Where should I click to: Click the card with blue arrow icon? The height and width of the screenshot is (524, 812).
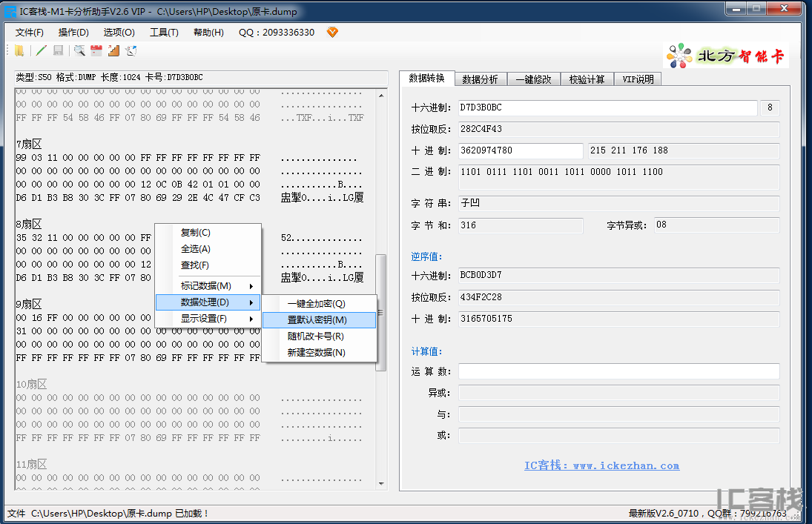[x=131, y=50]
